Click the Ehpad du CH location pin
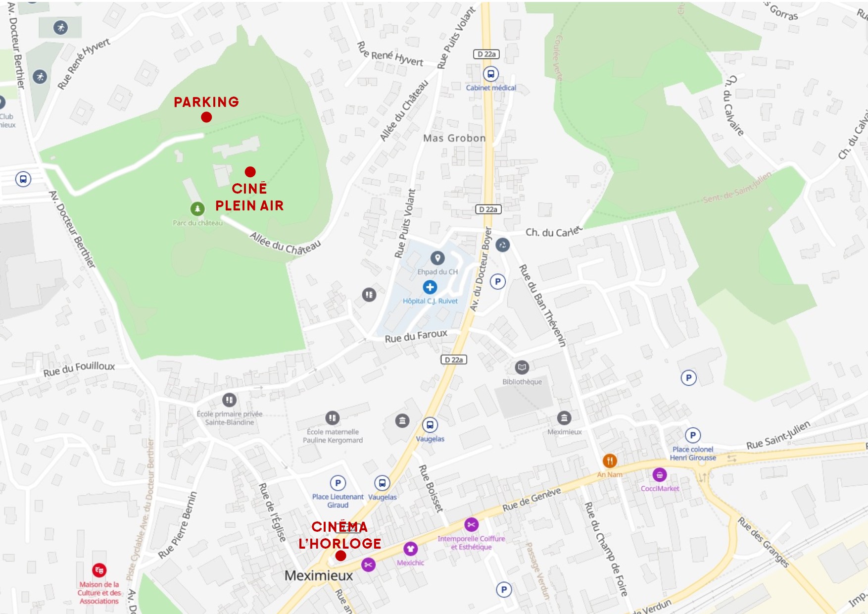868x614 pixels. tap(437, 258)
